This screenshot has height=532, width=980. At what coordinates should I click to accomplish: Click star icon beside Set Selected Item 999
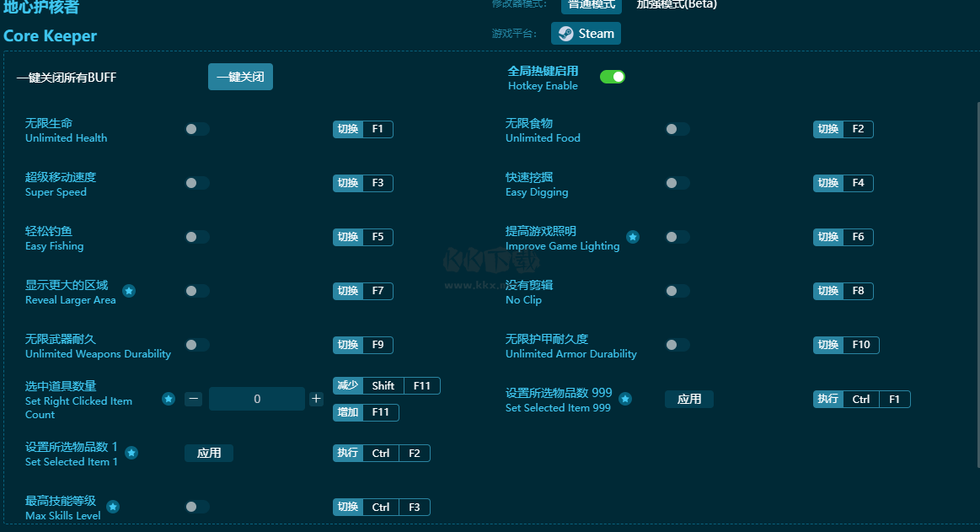coord(625,399)
